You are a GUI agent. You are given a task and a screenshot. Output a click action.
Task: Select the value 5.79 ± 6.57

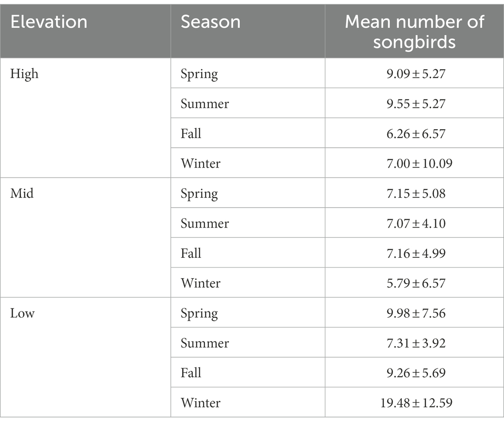(416, 283)
